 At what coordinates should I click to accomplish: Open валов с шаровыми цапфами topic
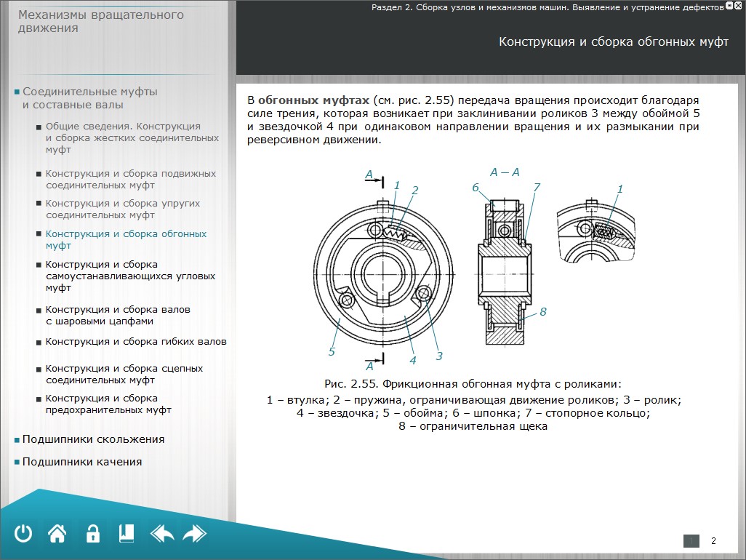117,315
